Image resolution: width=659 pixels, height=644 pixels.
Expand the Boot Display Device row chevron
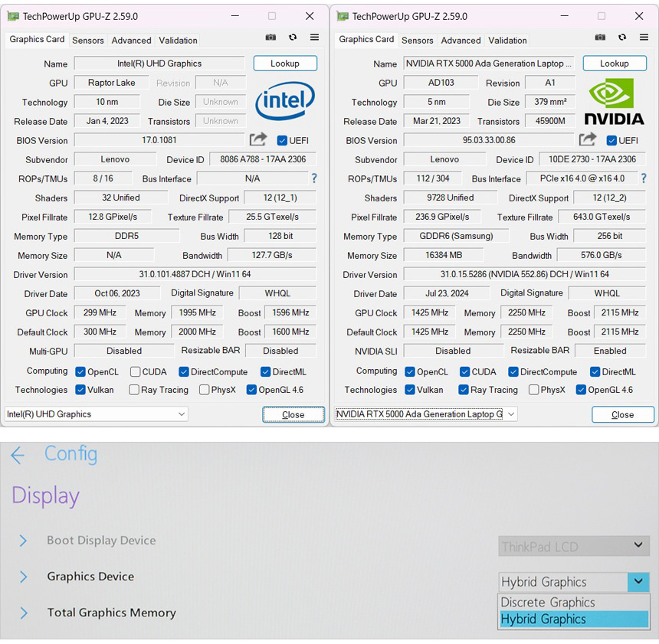[23, 541]
